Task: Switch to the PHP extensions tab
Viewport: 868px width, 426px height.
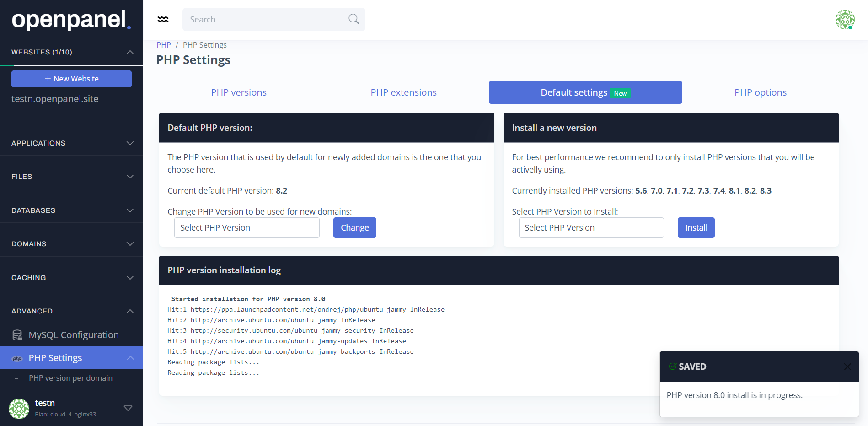Action: [403, 92]
